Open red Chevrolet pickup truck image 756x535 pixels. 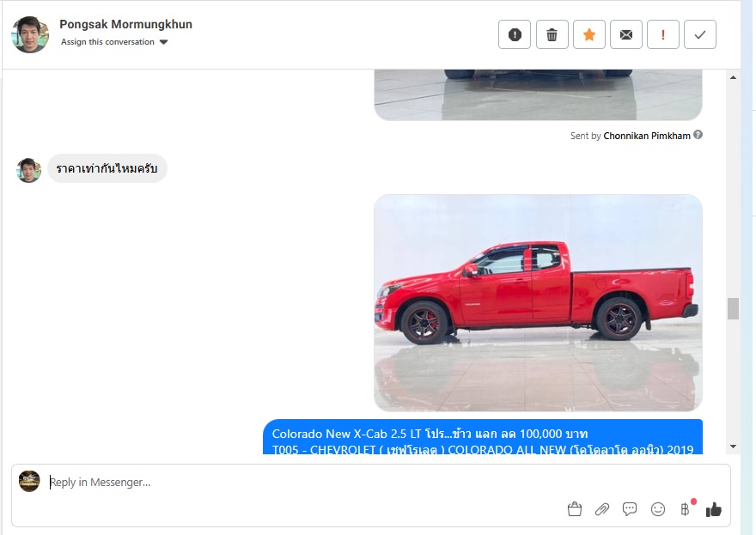click(538, 303)
